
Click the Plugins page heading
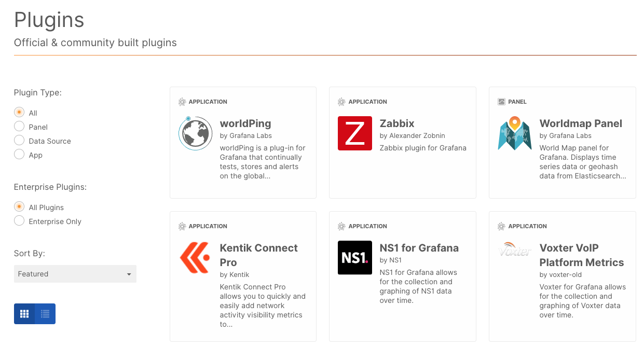tap(49, 20)
